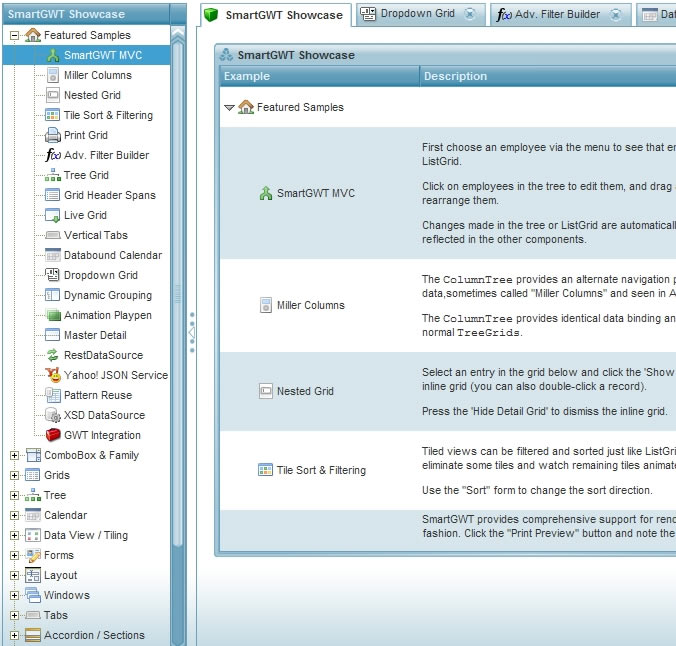
Task: Expand the Data View / Tiling folder
Action: pyautogui.click(x=14, y=535)
